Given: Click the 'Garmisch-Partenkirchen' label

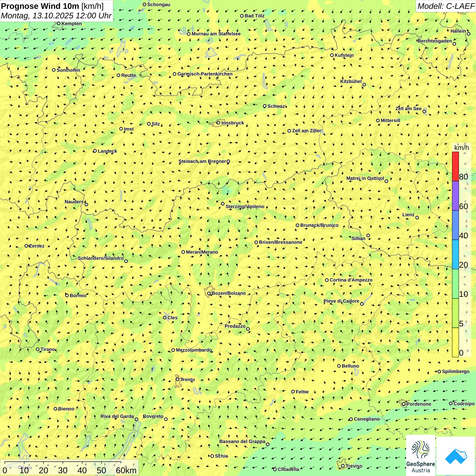Looking at the screenshot, I should point(205,74).
